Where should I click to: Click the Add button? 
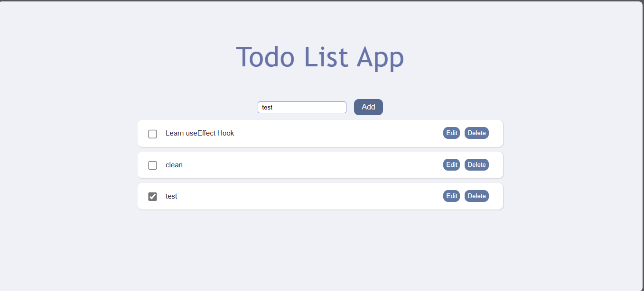point(368,107)
